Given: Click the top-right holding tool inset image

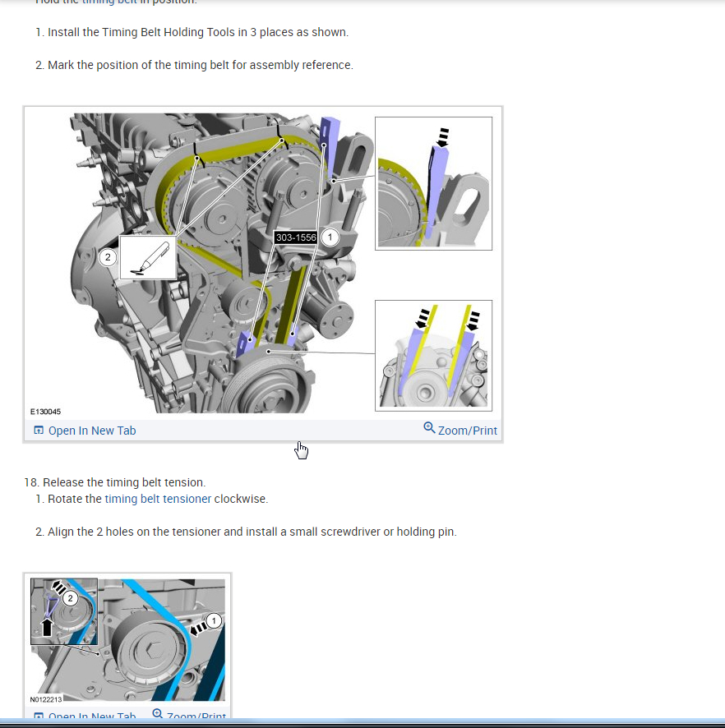Looking at the screenshot, I should [433, 183].
